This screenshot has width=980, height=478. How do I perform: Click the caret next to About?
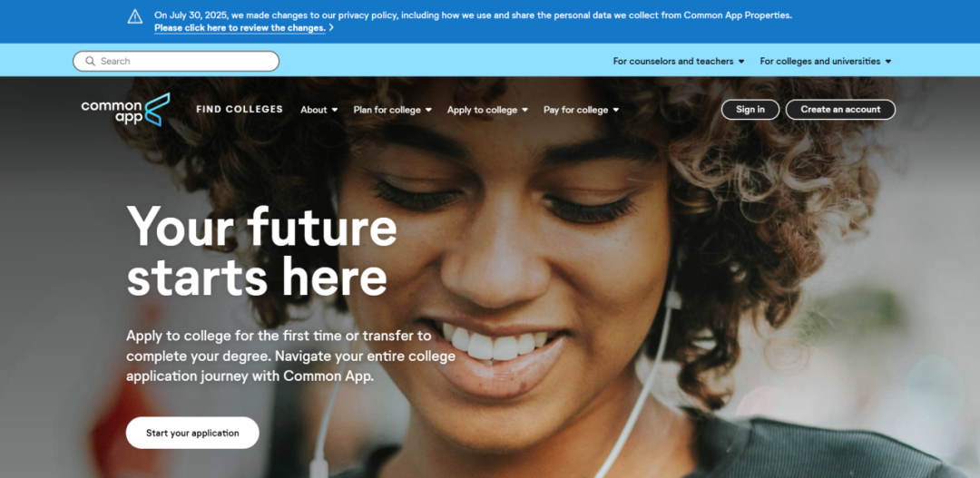[x=335, y=110]
